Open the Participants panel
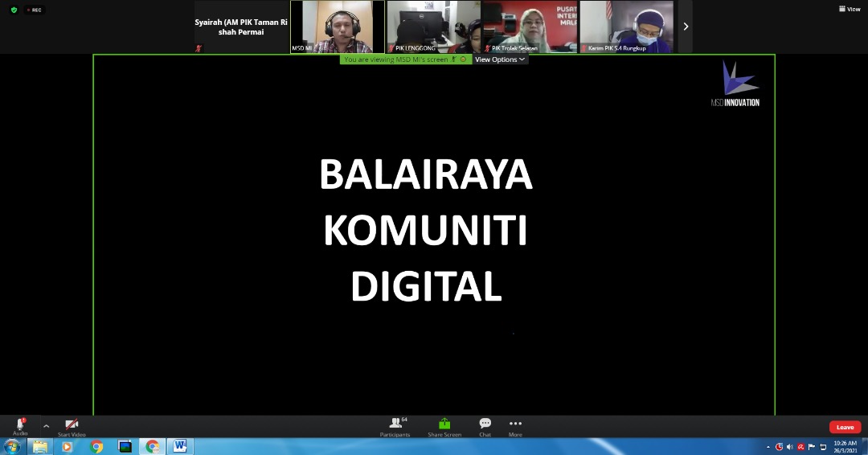868x455 pixels. 395,426
